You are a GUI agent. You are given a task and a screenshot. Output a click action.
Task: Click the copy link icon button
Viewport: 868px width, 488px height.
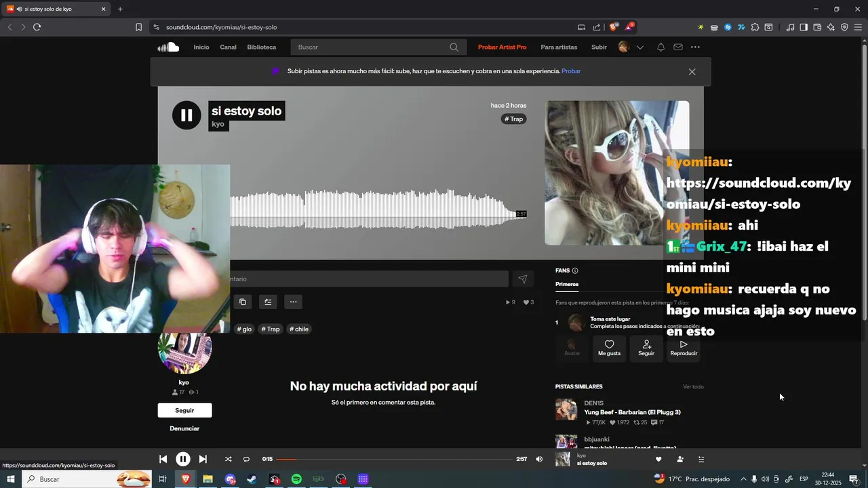pos(243,302)
